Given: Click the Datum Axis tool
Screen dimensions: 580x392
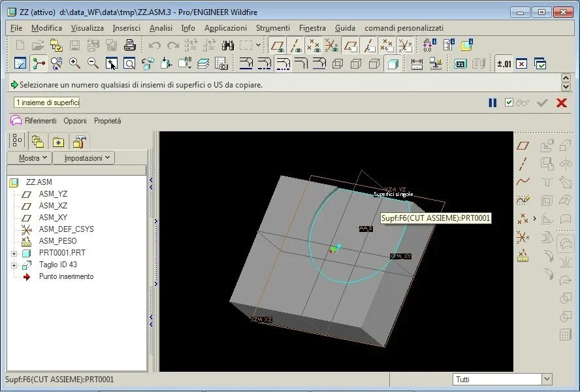Looking at the screenshot, I should pyautogui.click(x=523, y=163).
